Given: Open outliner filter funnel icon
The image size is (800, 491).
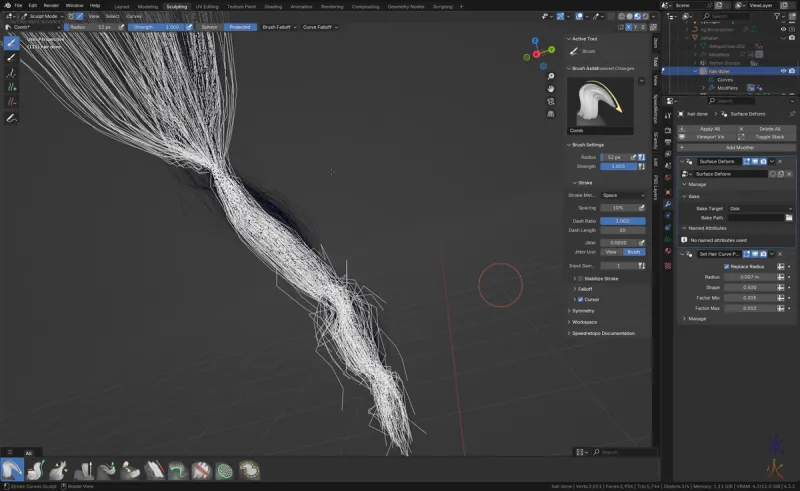Looking at the screenshot, I should point(777,16).
